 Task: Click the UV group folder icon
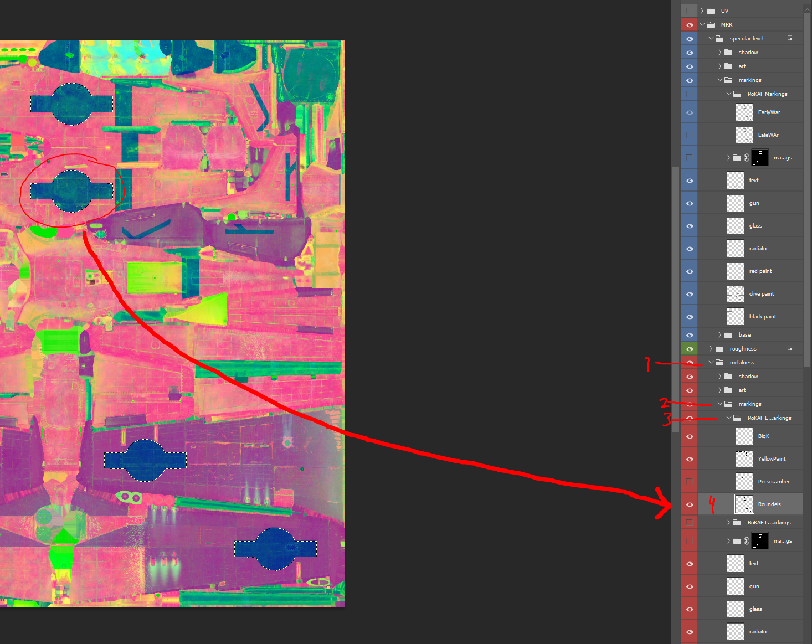point(711,11)
